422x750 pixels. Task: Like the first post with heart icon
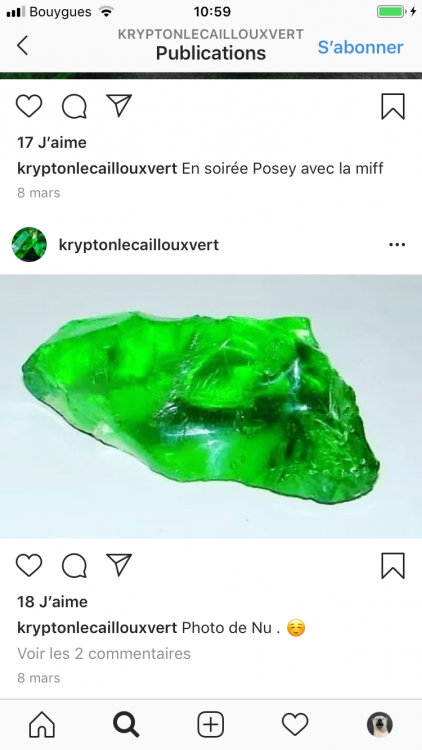(x=29, y=106)
